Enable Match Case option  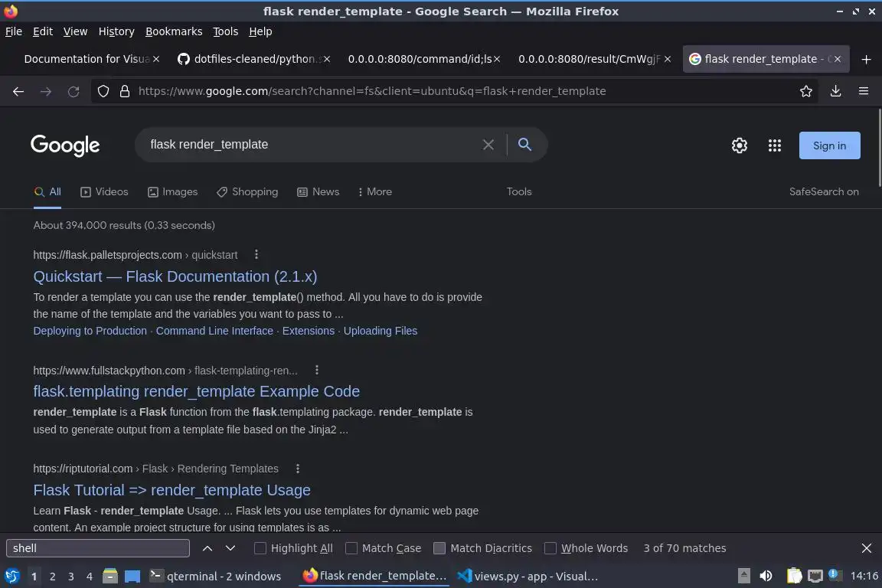click(383, 548)
